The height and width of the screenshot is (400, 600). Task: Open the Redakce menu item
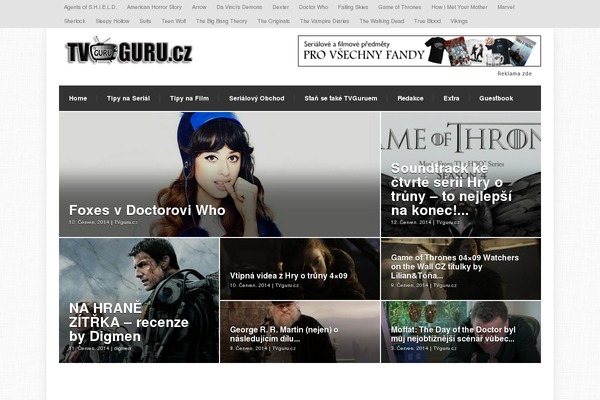[410, 98]
